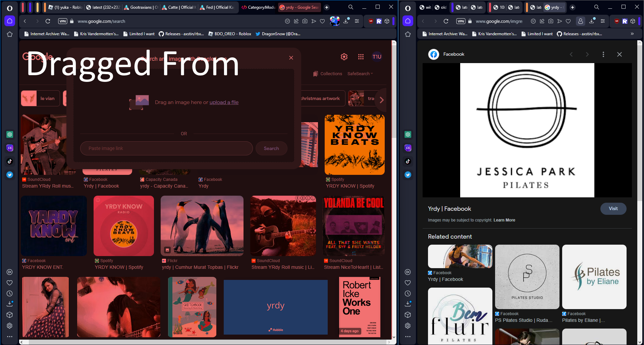Open preview more options three dots
This screenshot has width=644, height=345.
coord(603,54)
